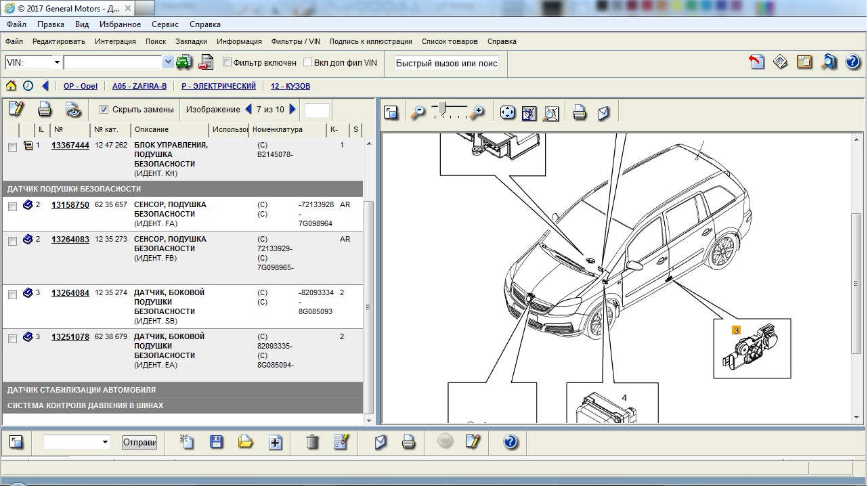Open part number 13158750 link

pos(70,205)
